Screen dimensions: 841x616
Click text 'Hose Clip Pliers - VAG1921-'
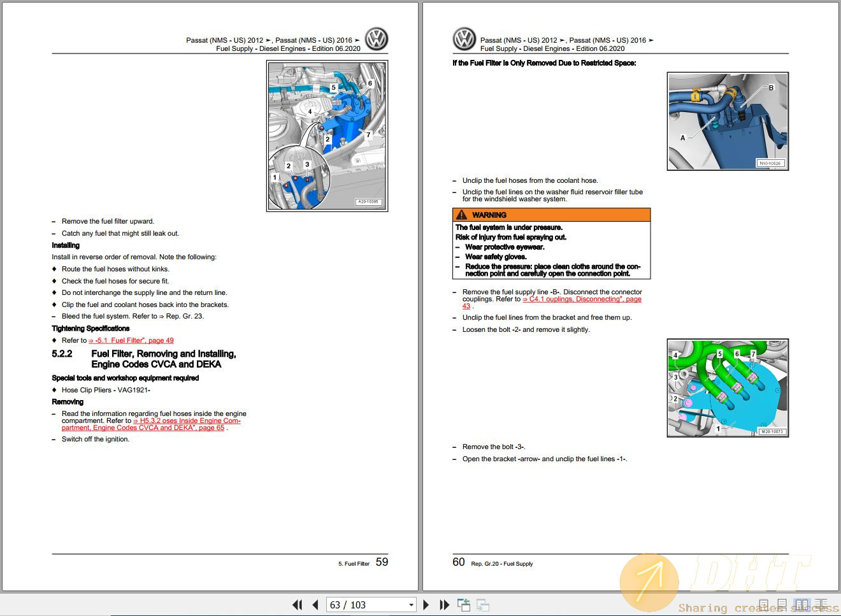click(x=106, y=390)
